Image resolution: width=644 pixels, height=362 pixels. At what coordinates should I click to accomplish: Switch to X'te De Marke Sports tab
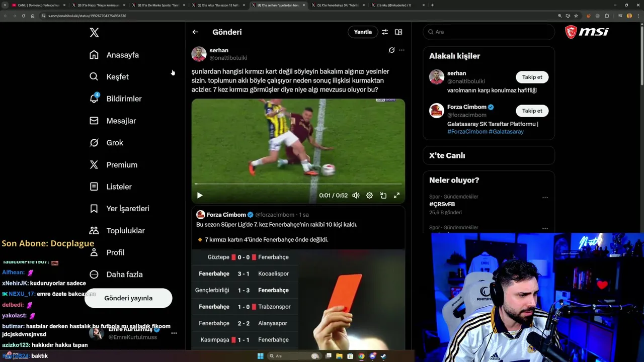(158, 5)
